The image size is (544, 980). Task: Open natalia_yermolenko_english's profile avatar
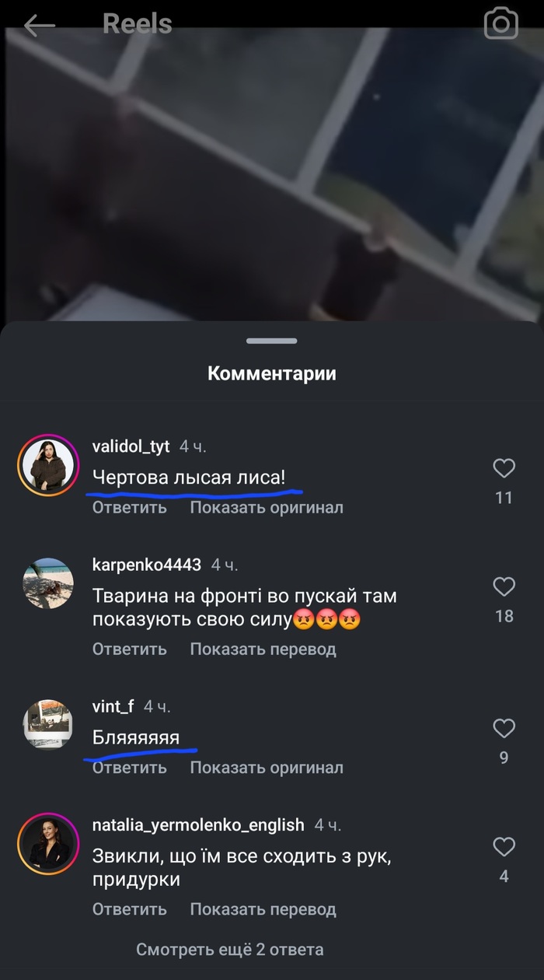(48, 844)
